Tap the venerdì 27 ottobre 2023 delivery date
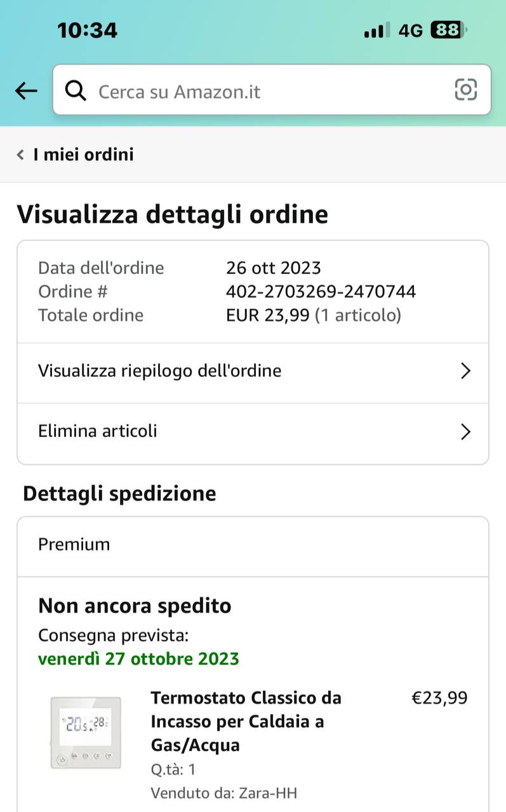The height and width of the screenshot is (812, 506). (x=138, y=659)
